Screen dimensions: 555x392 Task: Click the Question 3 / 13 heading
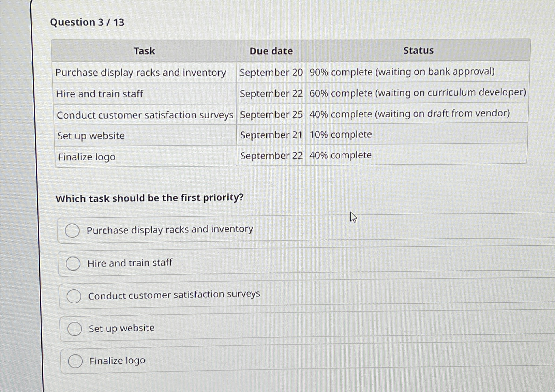click(87, 22)
